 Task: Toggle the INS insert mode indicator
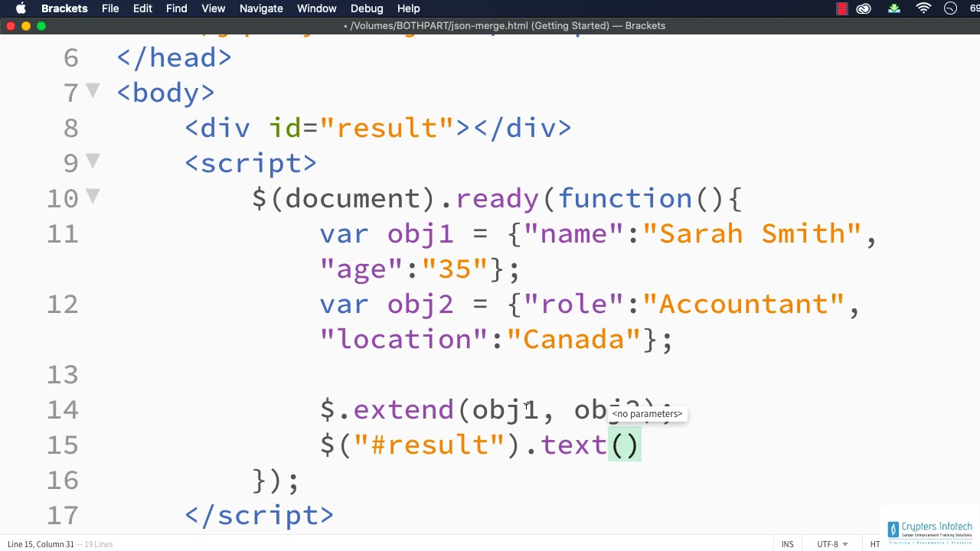coord(787,544)
